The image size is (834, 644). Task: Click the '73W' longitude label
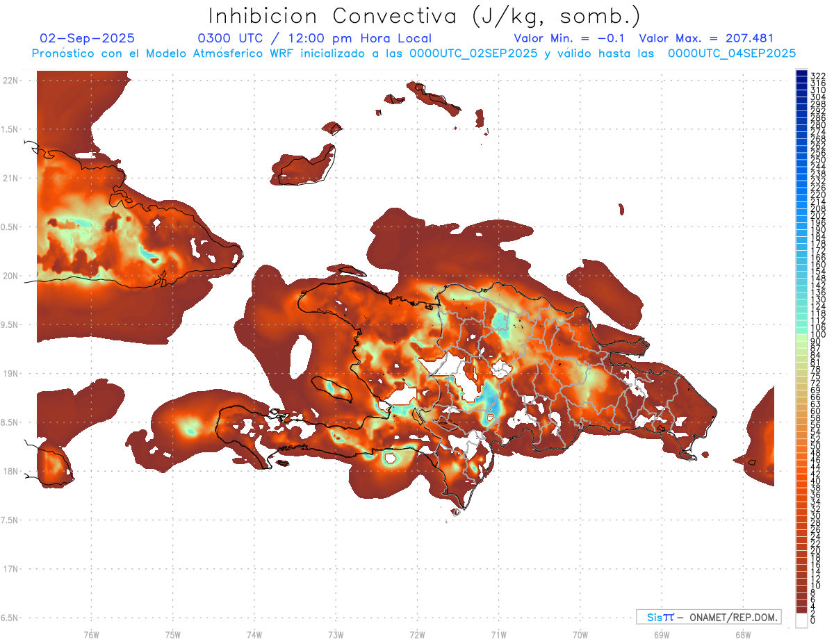coord(336,634)
